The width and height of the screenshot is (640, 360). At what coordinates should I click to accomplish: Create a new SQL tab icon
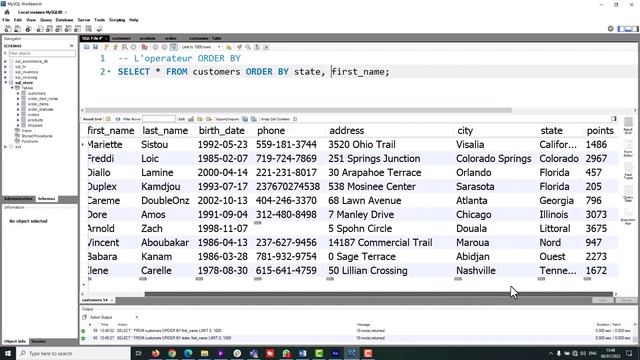(x=8, y=29)
